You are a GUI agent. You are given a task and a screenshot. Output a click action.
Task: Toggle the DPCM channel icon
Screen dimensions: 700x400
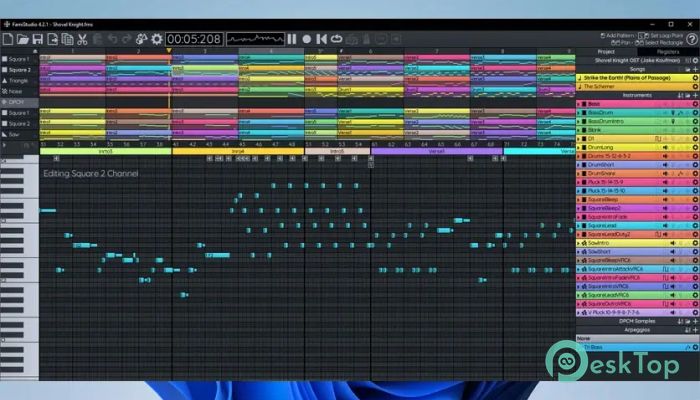[x=4, y=102]
